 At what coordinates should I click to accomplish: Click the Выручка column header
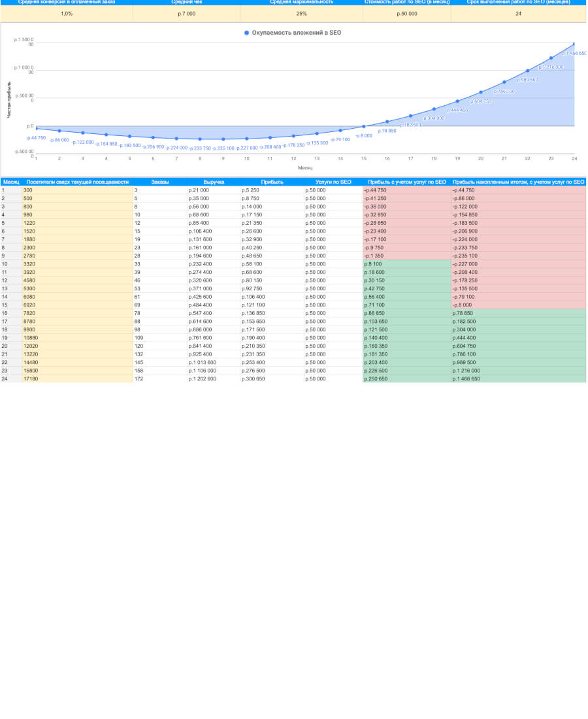point(214,182)
